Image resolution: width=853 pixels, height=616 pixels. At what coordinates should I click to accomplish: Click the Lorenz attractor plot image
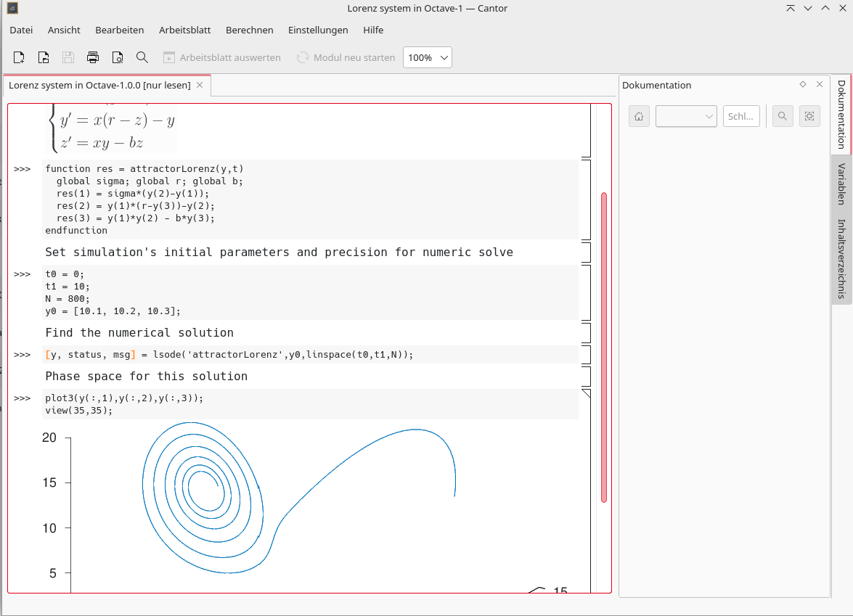pyautogui.click(x=310, y=506)
